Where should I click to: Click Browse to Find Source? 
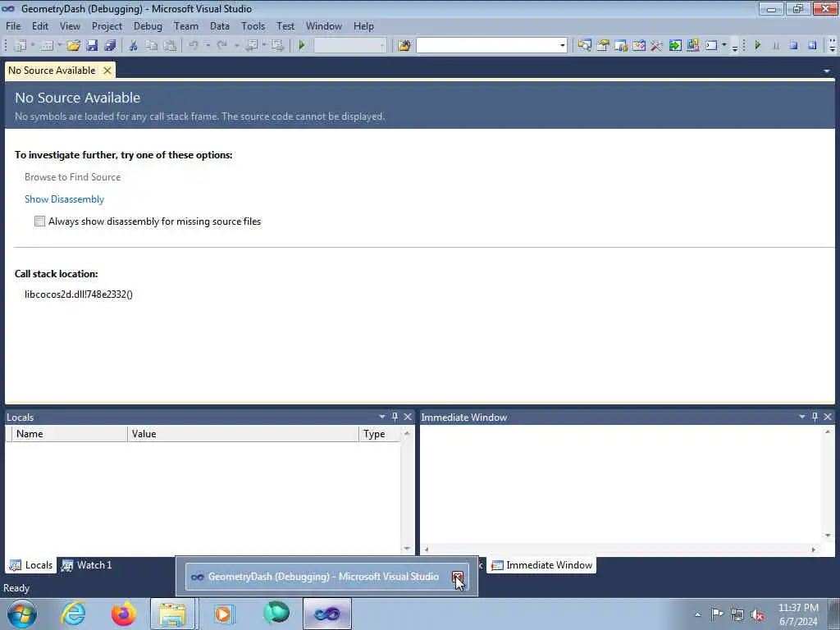[x=72, y=177]
